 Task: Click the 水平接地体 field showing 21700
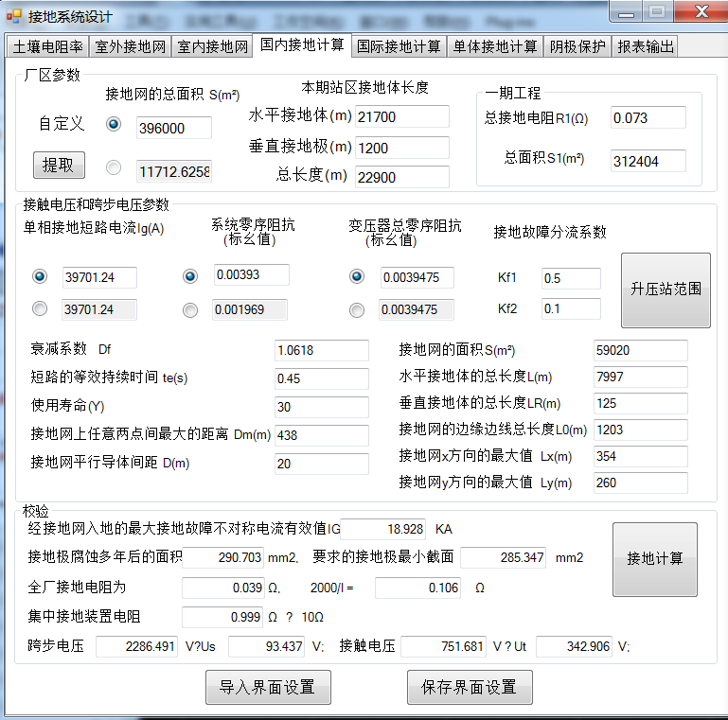click(402, 116)
